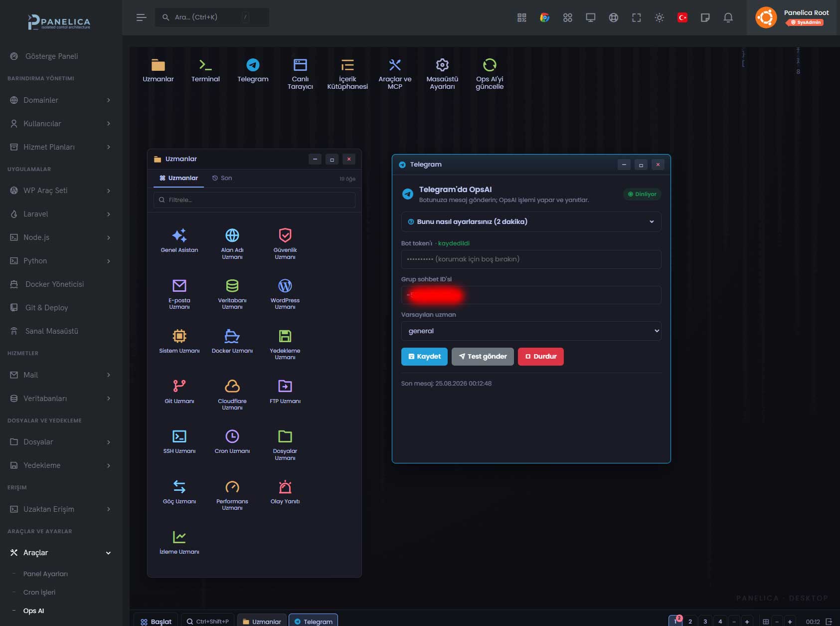Image resolution: width=840 pixels, height=626 pixels.
Task: Open Uzmanlar folder desktop icon
Action: pos(158,70)
